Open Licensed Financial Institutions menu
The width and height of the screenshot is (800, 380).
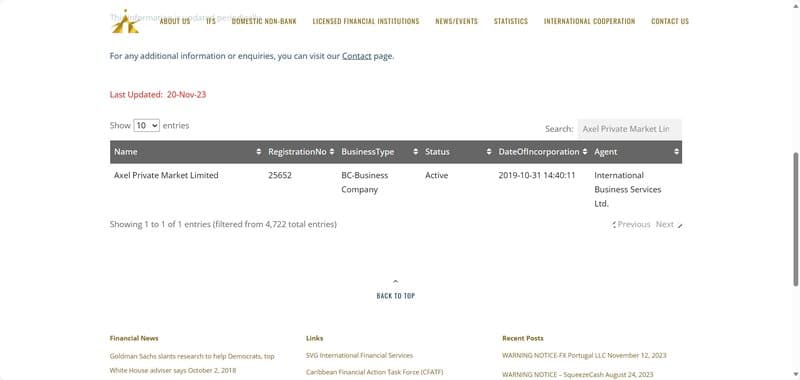(x=366, y=21)
